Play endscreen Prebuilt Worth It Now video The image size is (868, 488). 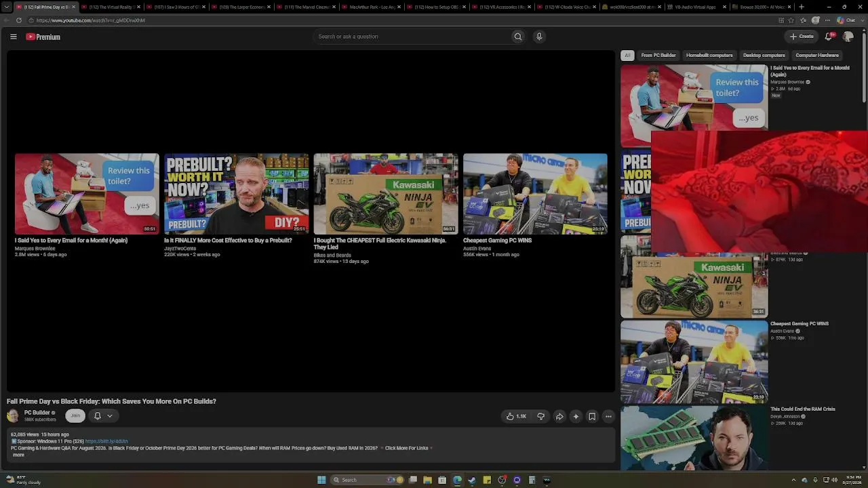[236, 194]
